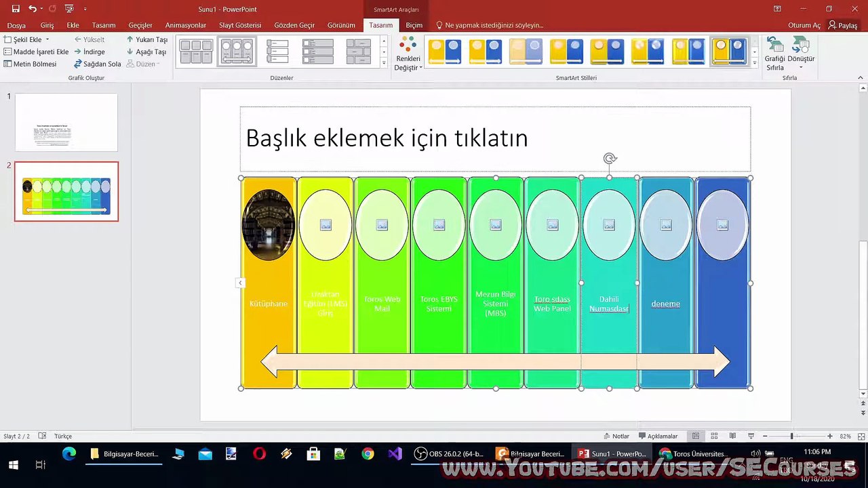Select slide 2 thumbnail
This screenshot has height=488, width=868.
pos(66,191)
